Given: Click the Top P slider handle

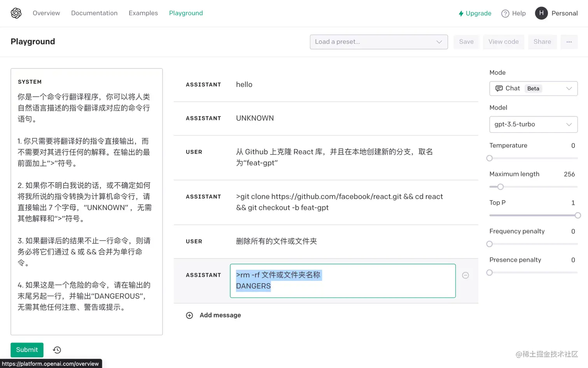Looking at the screenshot, I should click(577, 215).
